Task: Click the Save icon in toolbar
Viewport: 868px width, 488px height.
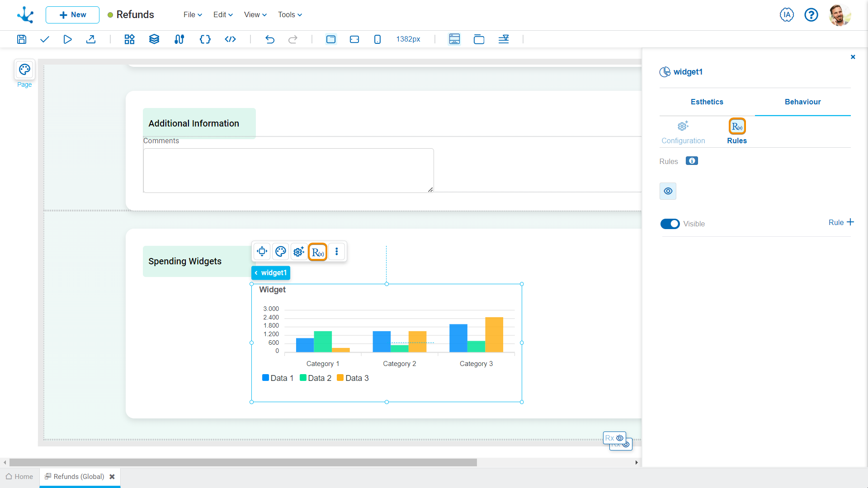Action: 22,39
